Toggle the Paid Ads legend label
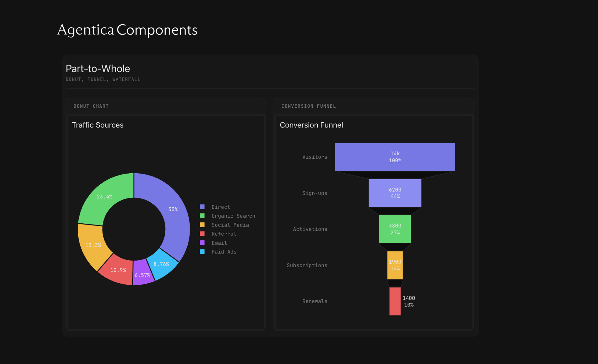Viewport: 598px width, 364px height. (x=224, y=252)
